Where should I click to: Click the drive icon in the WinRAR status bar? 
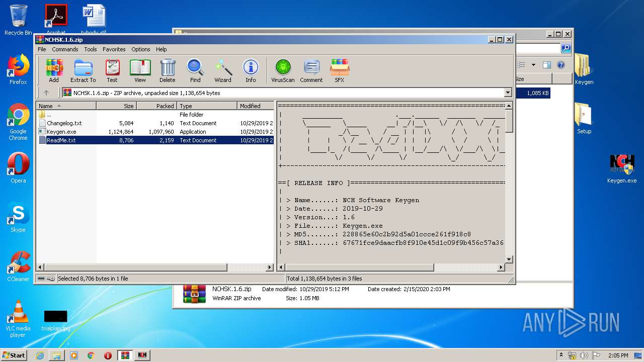(x=42, y=279)
